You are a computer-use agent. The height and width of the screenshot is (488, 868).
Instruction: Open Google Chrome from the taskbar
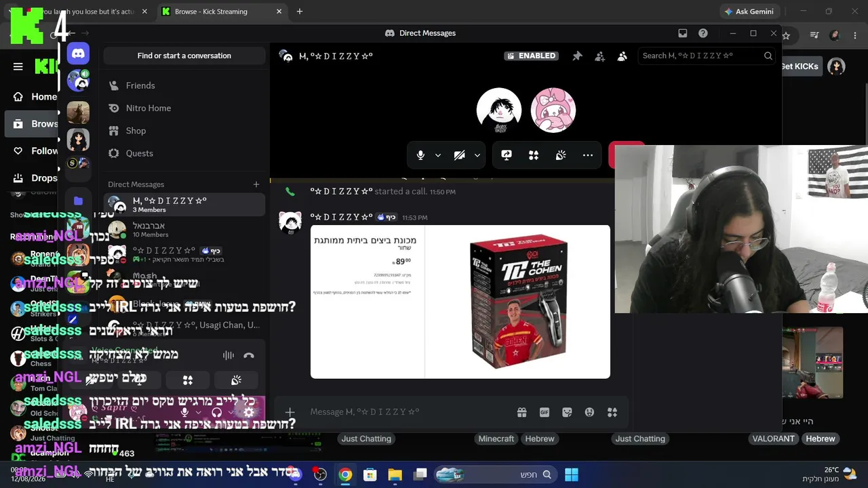345,474
